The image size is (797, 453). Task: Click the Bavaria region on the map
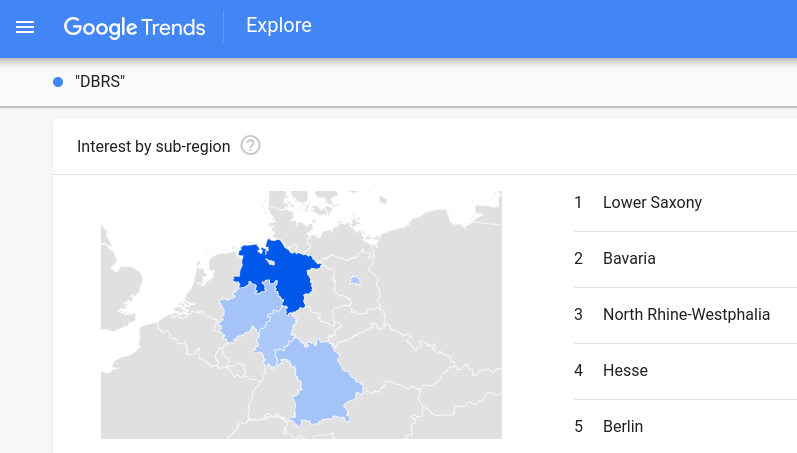click(322, 382)
